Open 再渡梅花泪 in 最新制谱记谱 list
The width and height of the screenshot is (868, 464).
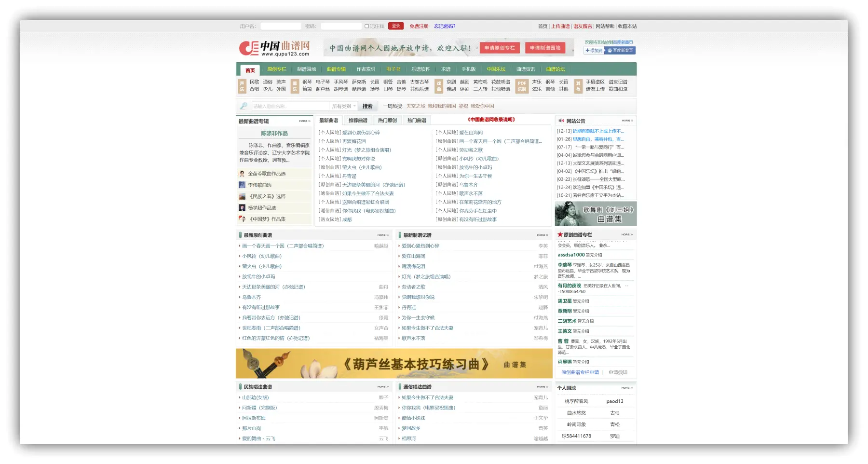click(413, 266)
